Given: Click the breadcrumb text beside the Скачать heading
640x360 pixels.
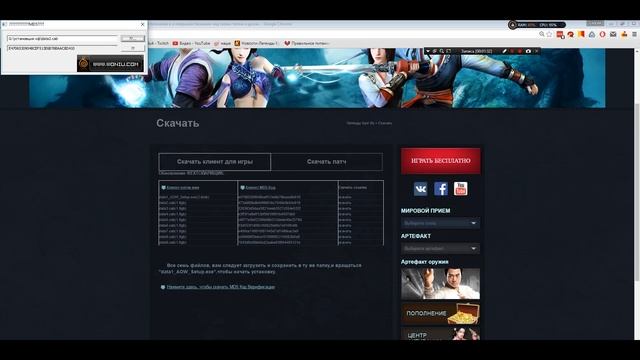Looking at the screenshot, I should pos(369,123).
